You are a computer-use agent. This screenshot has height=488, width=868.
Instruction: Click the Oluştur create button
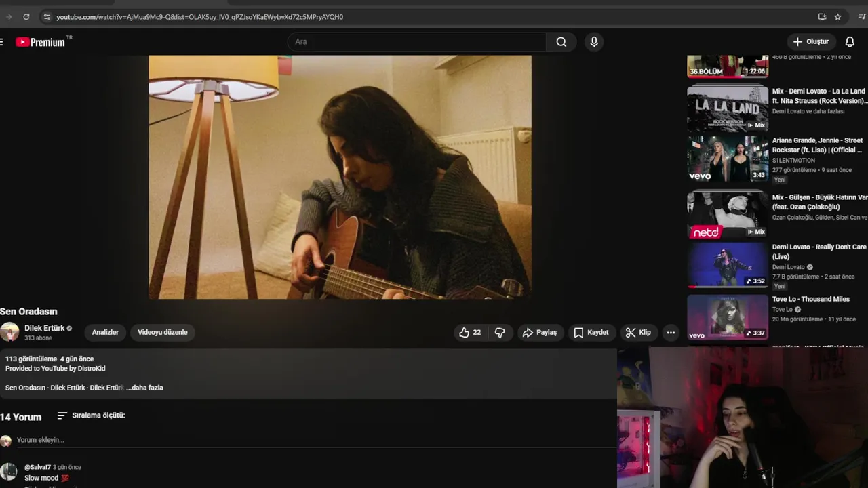(x=811, y=42)
